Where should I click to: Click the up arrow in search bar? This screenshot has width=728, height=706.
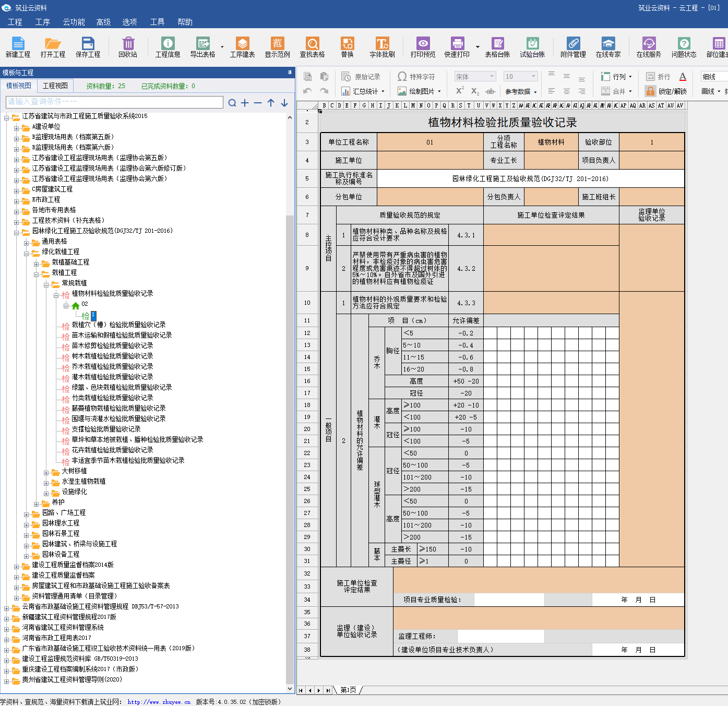pos(271,103)
